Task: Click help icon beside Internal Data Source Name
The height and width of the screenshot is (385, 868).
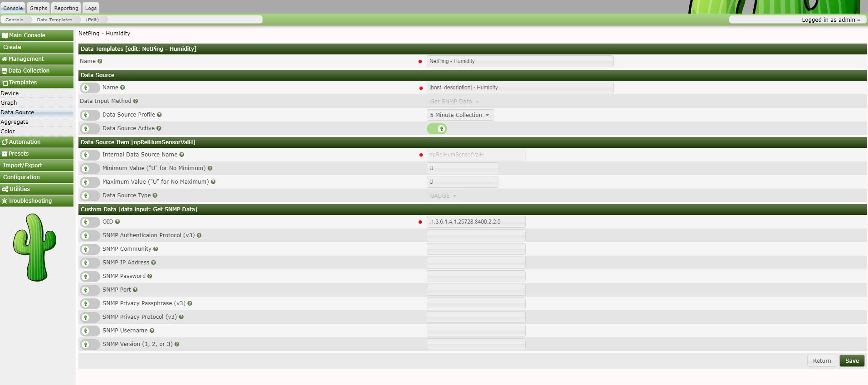Action: click(182, 155)
